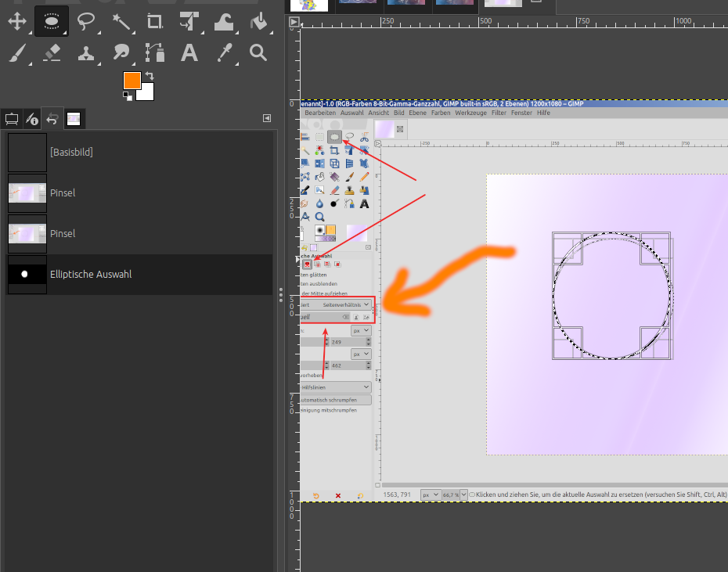Select the Paintbrush tool
The height and width of the screenshot is (572, 728).
17,53
